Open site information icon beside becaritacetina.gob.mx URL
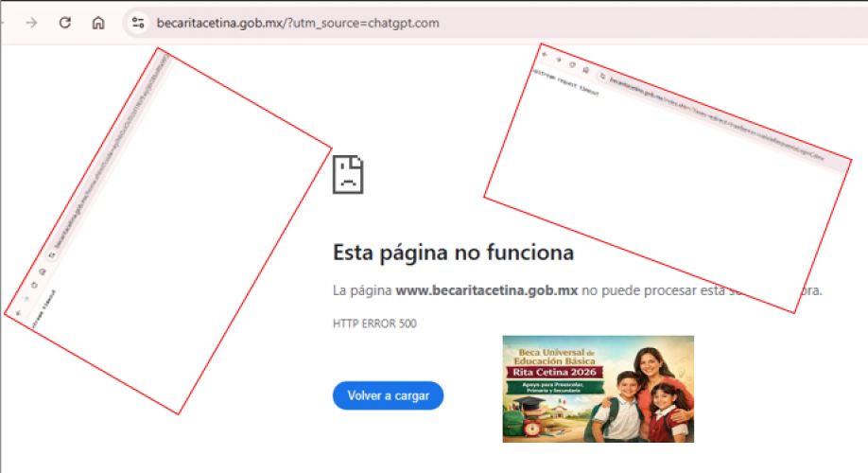 pyautogui.click(x=138, y=23)
